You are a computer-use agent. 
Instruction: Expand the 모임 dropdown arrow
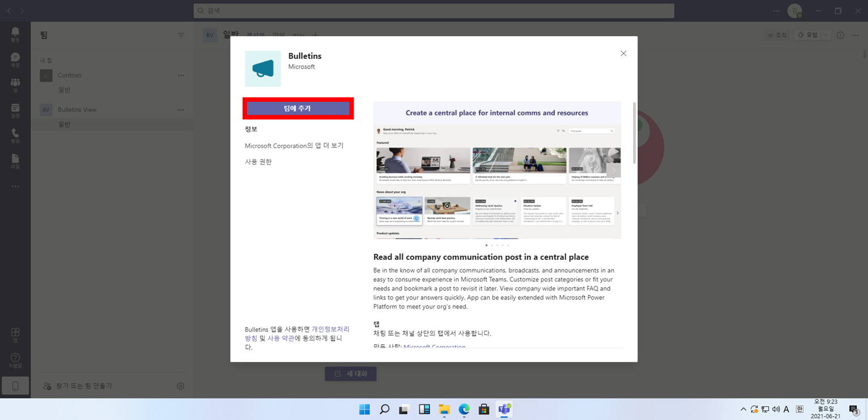click(x=826, y=35)
